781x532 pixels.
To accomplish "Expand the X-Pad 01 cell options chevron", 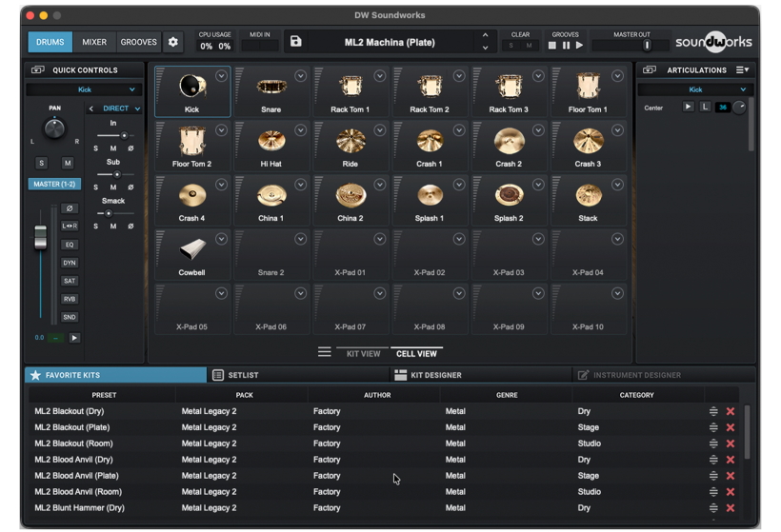I will tap(379, 239).
